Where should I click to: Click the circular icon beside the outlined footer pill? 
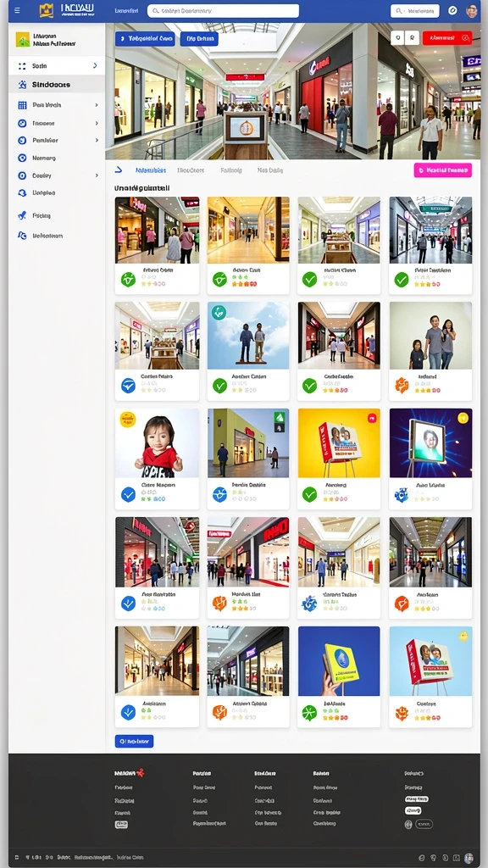409,824
